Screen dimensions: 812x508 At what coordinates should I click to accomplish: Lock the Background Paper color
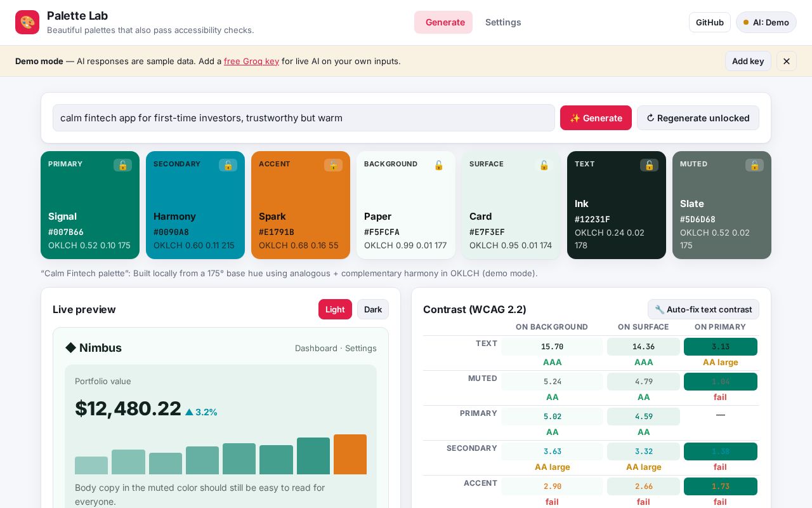(x=439, y=165)
